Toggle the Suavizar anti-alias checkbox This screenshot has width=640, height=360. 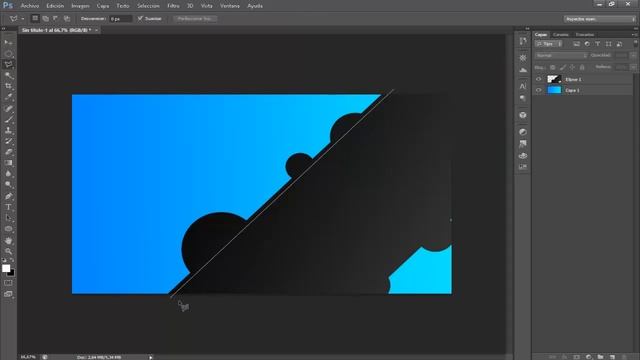click(140, 18)
